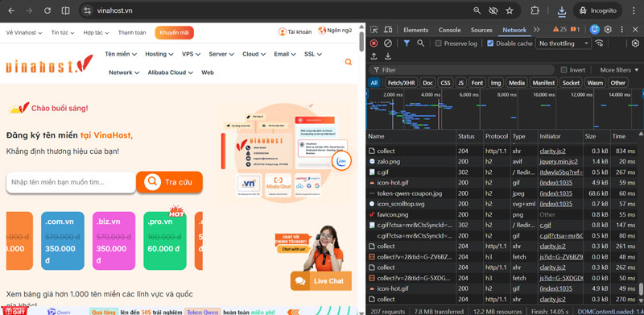
Task: Click the 25 warnings indicator
Action: click(x=559, y=30)
